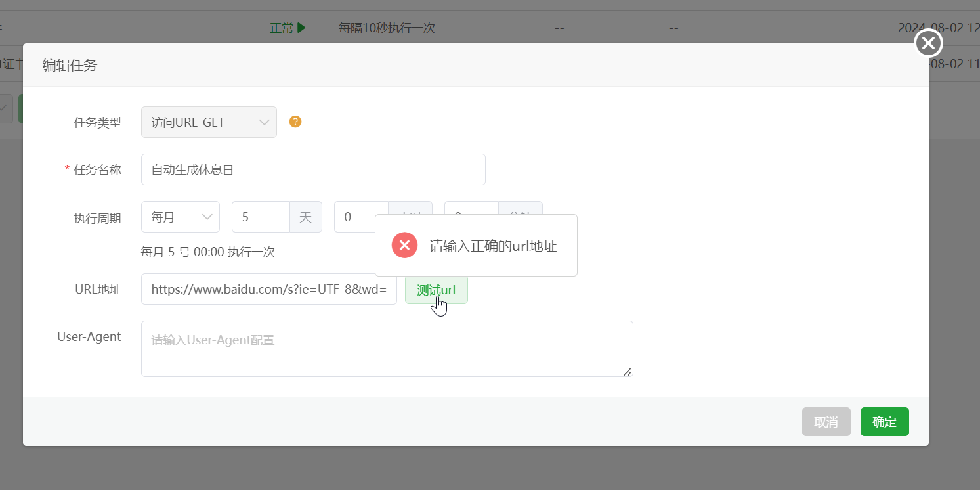Click the red error icon in the toast
The image size is (980, 490).
pos(404,246)
